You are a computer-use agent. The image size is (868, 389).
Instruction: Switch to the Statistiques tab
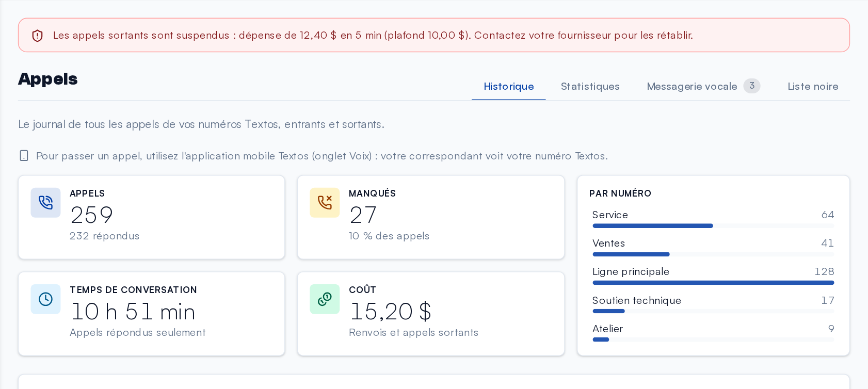point(590,86)
